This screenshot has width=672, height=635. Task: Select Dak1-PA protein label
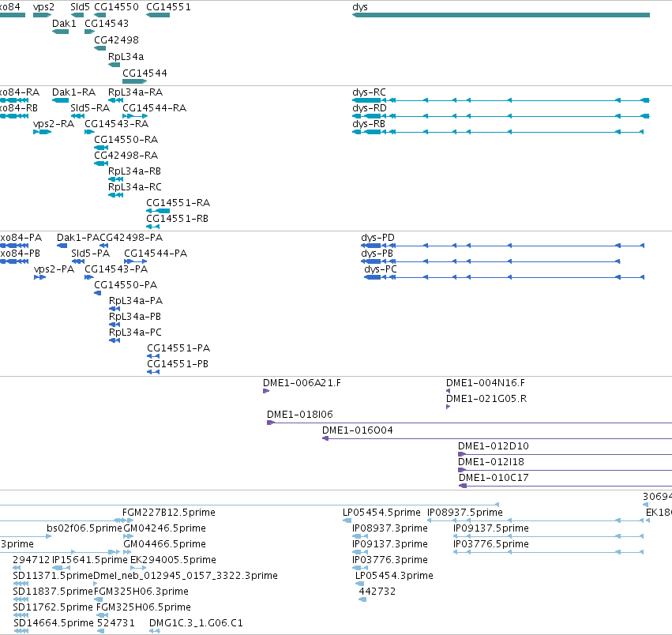pos(78,238)
